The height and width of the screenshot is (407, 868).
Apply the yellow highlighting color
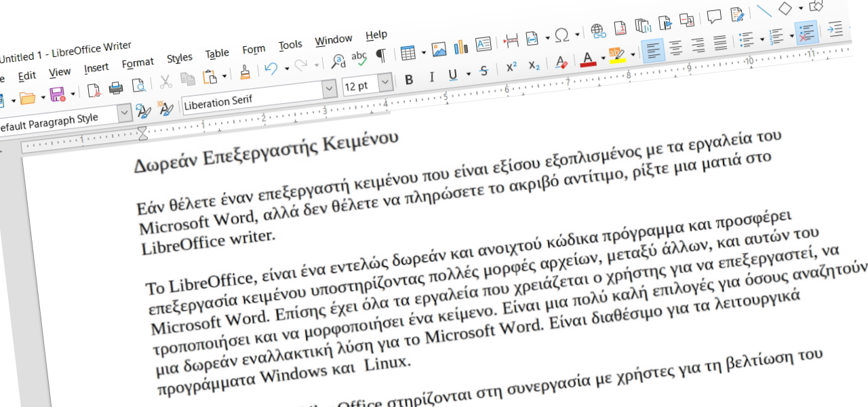pyautogui.click(x=616, y=56)
